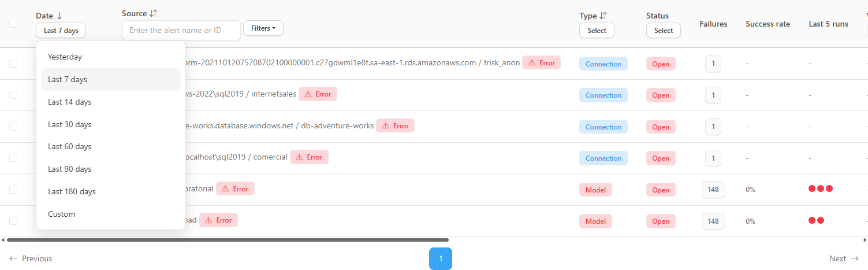Click the left arrow of the horizontal scrollbar
Image resolution: width=868 pixels, height=270 pixels.
2,239
